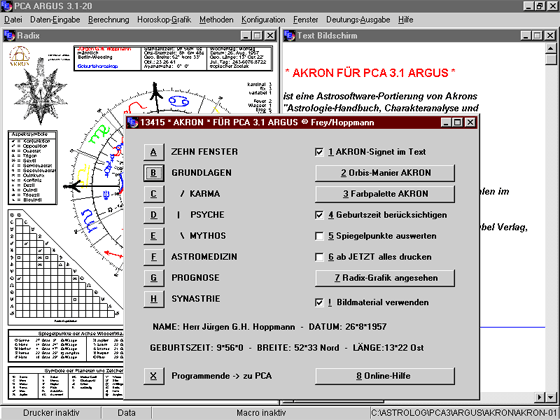Open the Datei menu

(x=13, y=20)
